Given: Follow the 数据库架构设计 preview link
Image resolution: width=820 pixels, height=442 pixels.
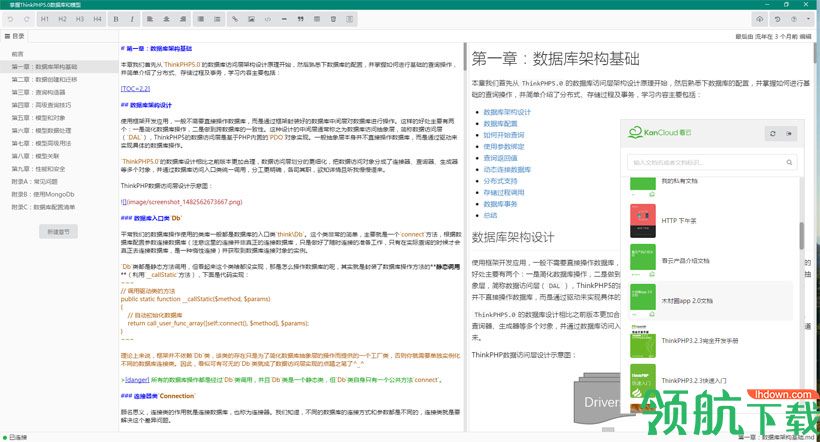Looking at the screenshot, I should coord(507,112).
